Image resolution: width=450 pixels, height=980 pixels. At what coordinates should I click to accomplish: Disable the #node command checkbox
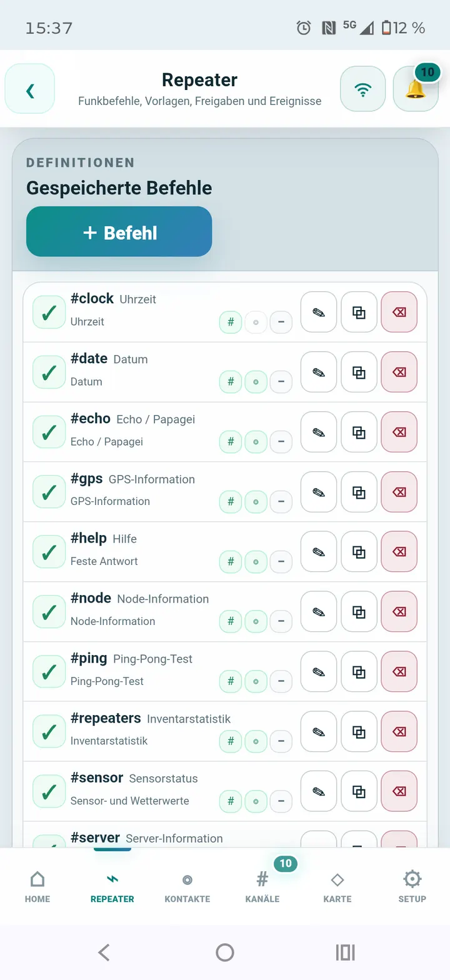pyautogui.click(x=49, y=612)
